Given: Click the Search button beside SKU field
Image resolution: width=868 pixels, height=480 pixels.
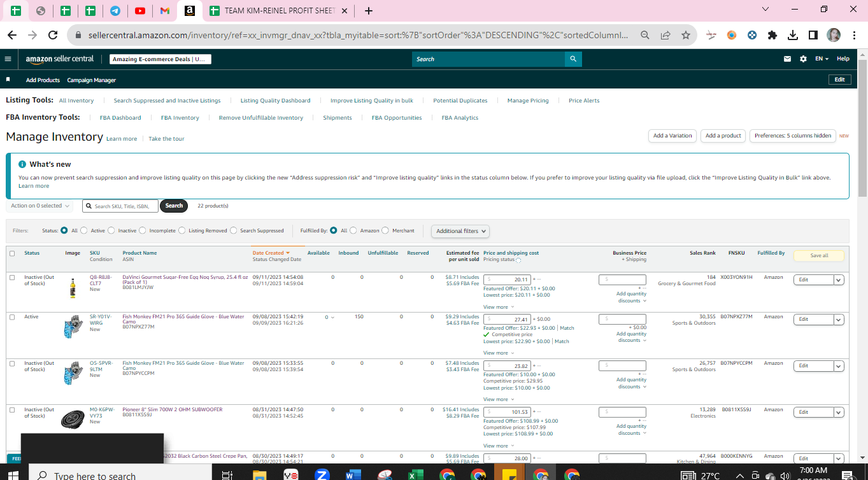Looking at the screenshot, I should click(174, 206).
